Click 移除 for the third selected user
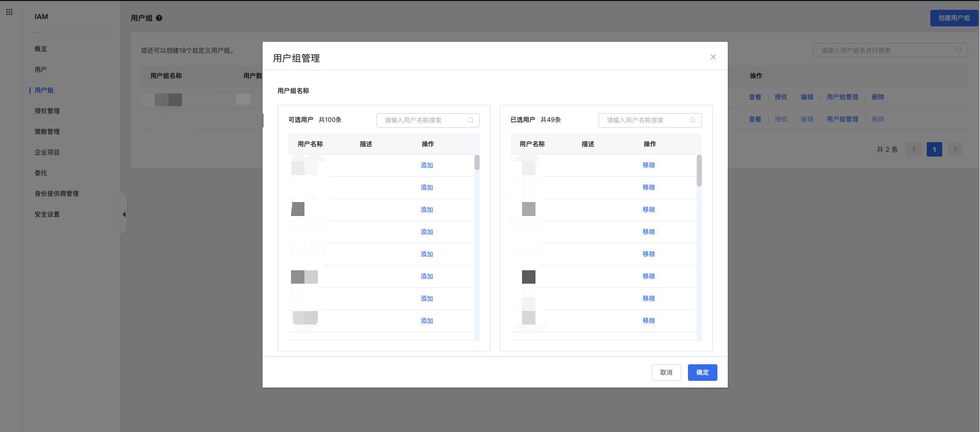980x432 pixels. [x=649, y=210]
